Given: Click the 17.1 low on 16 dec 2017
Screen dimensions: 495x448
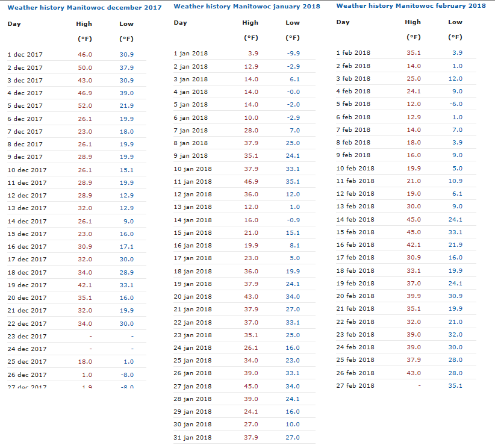Looking at the screenshot, I should (x=126, y=246).
